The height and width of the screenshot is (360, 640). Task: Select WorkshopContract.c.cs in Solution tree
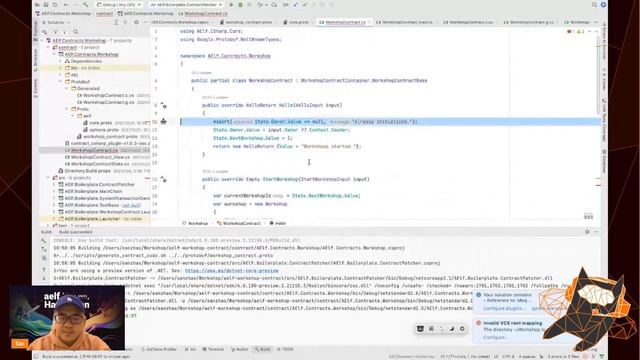pyautogui.click(x=108, y=95)
